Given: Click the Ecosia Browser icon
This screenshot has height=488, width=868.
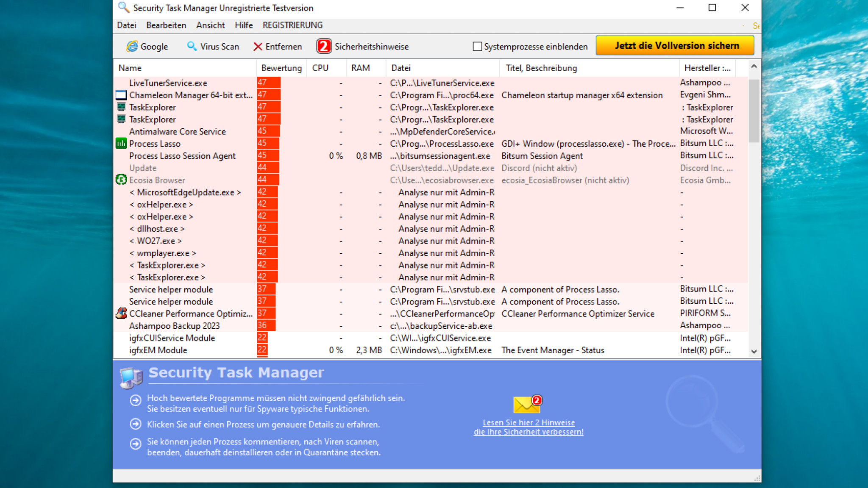Looking at the screenshot, I should tap(121, 180).
